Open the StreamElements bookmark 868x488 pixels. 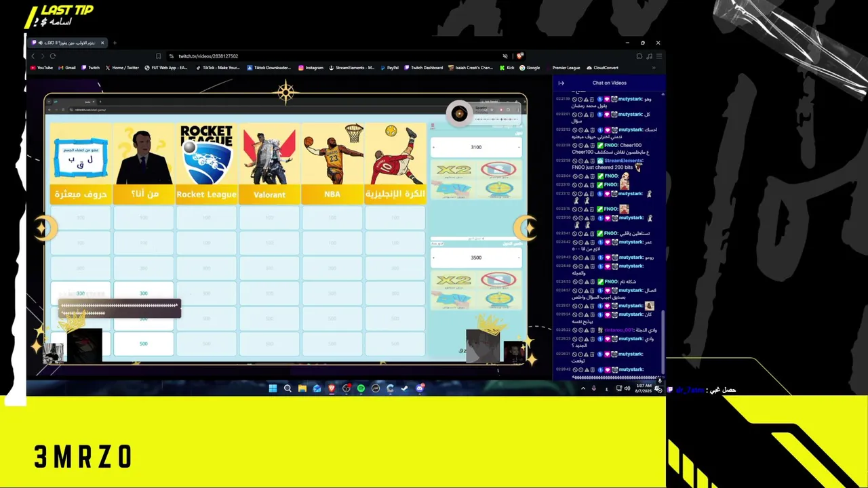[351, 68]
